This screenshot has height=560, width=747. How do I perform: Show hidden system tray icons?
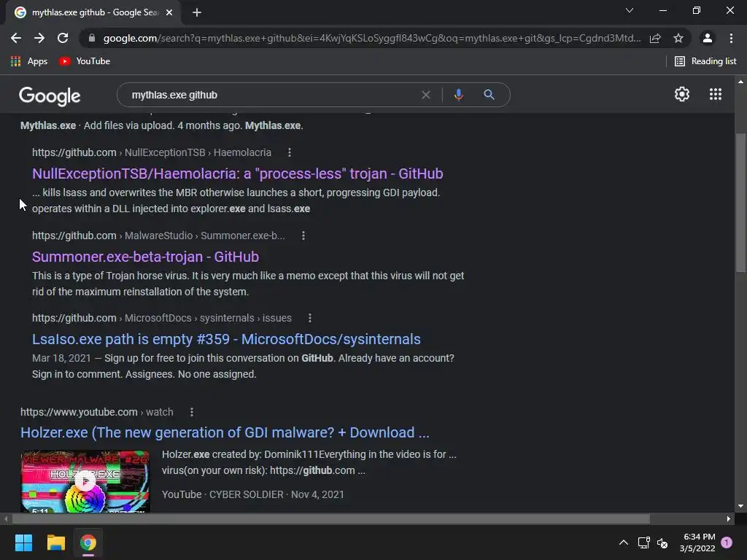(624, 542)
